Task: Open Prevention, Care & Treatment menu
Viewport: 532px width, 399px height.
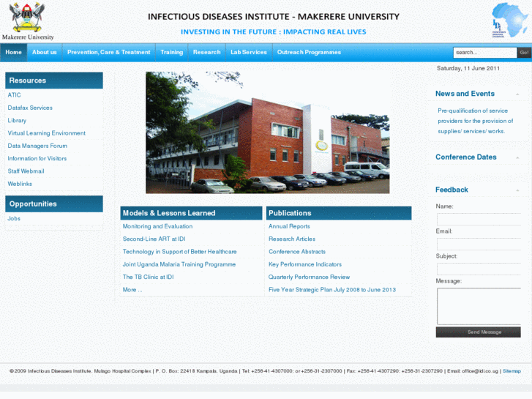Action: 108,52
